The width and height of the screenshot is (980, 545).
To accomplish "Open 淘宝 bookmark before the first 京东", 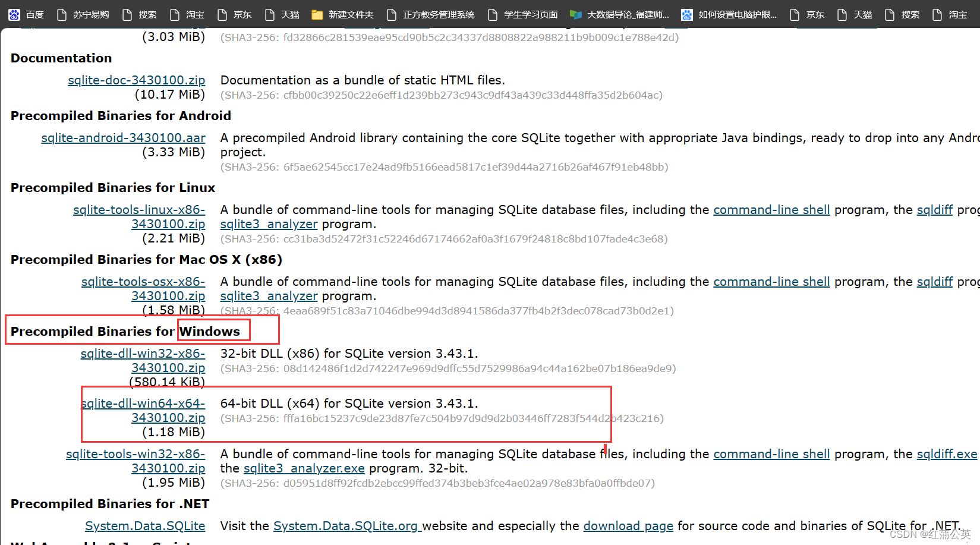I will 187,14.
